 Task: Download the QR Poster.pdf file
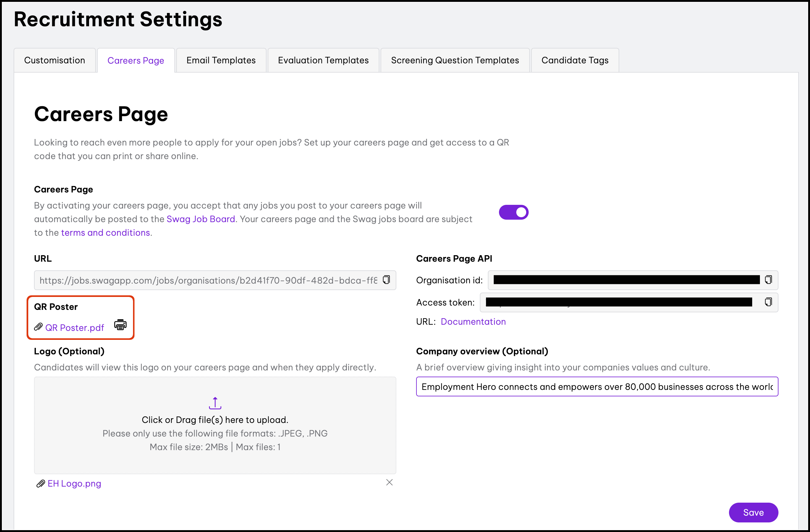click(x=75, y=327)
